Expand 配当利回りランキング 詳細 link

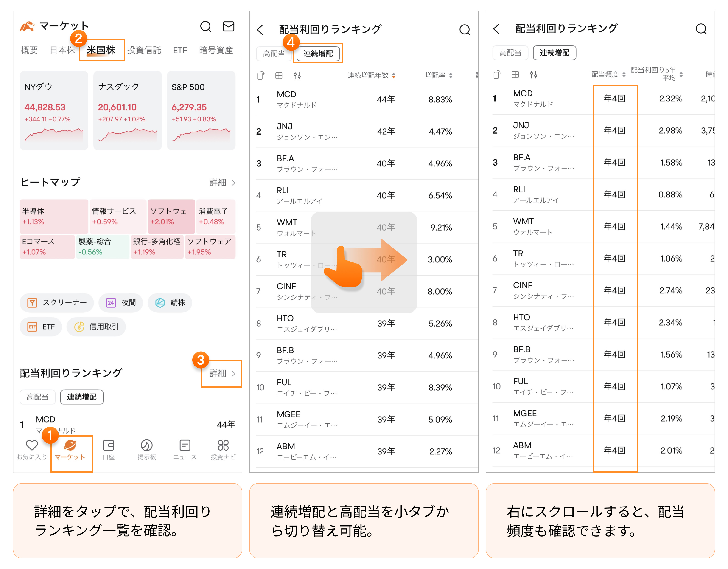point(222,373)
